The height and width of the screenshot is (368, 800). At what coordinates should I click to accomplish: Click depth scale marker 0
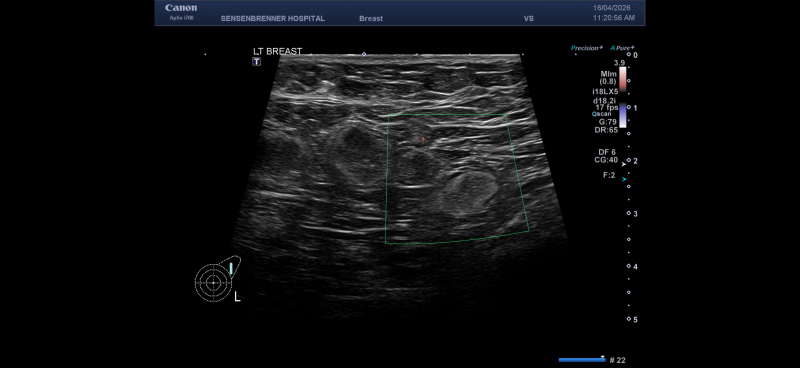click(635, 55)
